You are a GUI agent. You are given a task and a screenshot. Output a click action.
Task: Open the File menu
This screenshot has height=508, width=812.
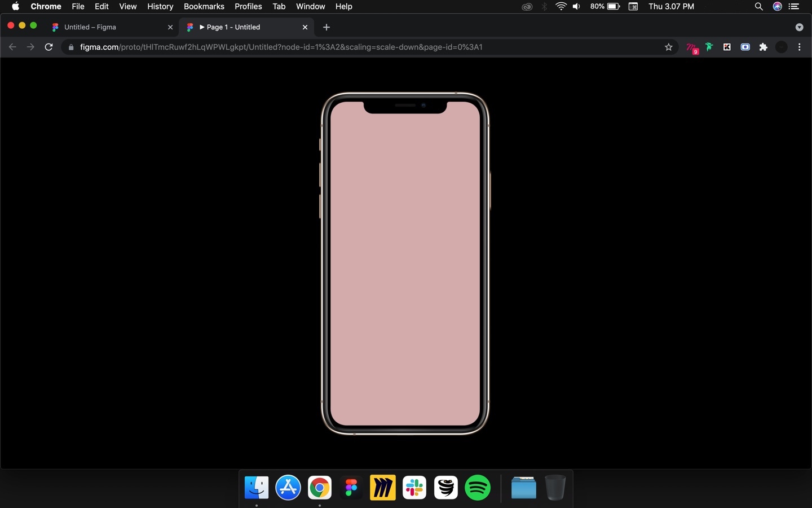pyautogui.click(x=78, y=6)
